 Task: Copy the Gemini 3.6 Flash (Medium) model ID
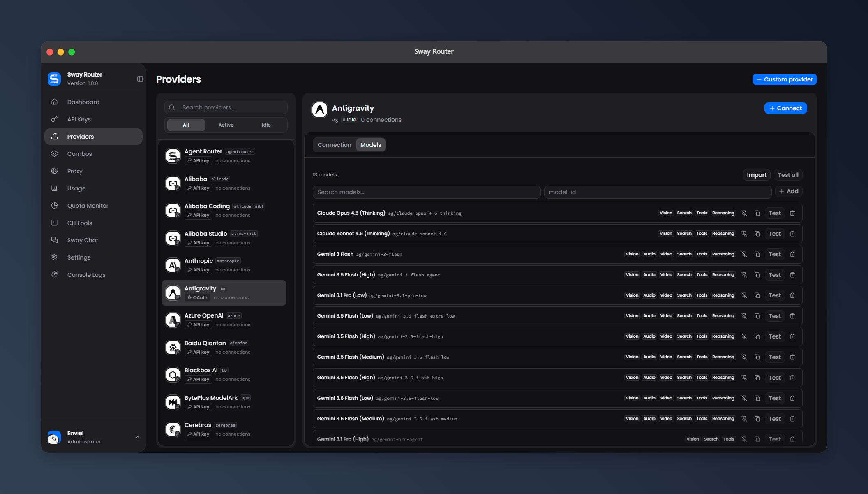point(757,419)
